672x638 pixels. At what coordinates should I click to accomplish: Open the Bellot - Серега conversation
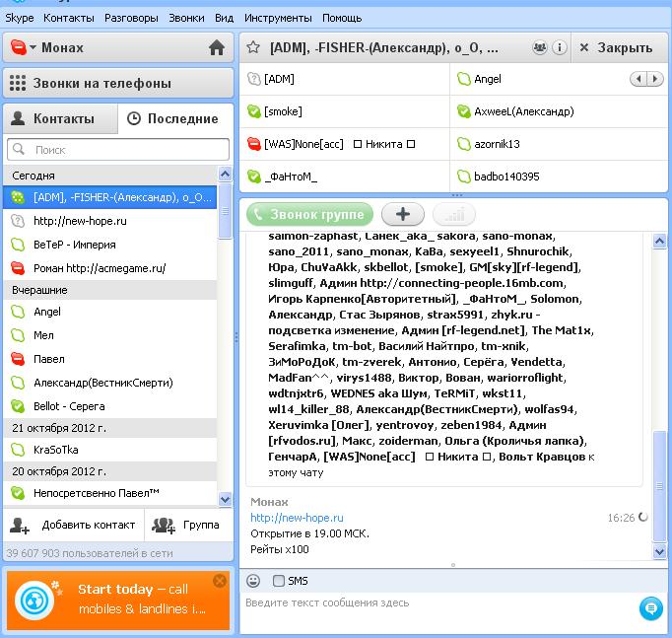tap(110, 406)
